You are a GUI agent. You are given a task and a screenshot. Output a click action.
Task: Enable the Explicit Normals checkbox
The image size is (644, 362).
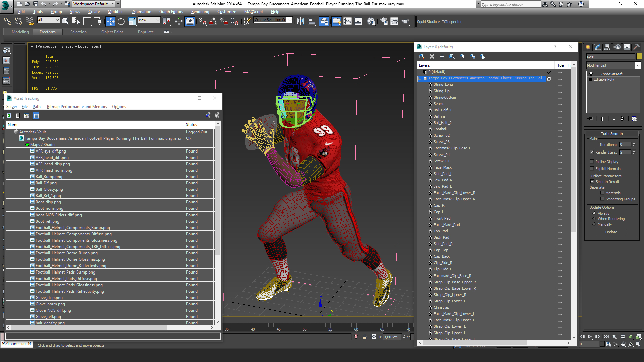click(592, 169)
